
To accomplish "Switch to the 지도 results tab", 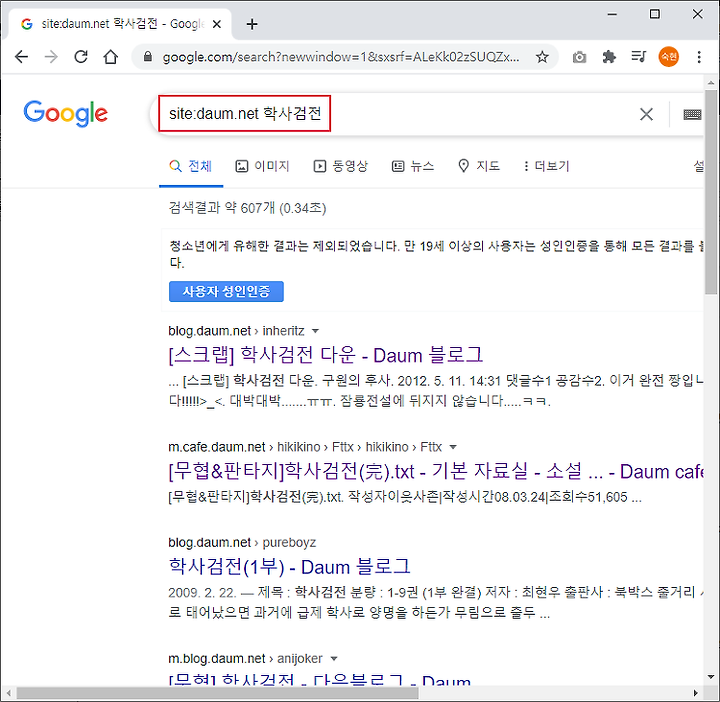I will [479, 166].
